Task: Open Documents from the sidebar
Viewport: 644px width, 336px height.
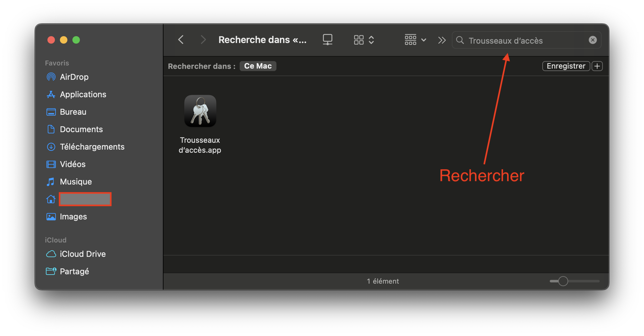Action: tap(81, 129)
